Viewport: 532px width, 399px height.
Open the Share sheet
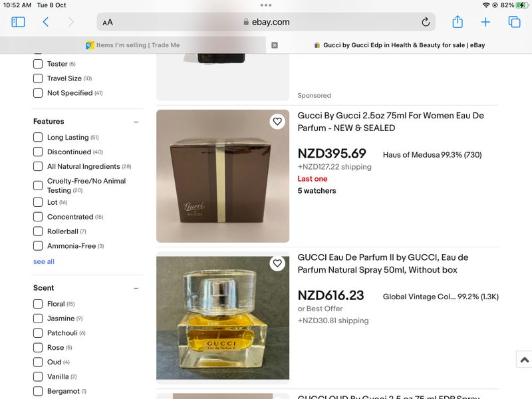point(458,22)
